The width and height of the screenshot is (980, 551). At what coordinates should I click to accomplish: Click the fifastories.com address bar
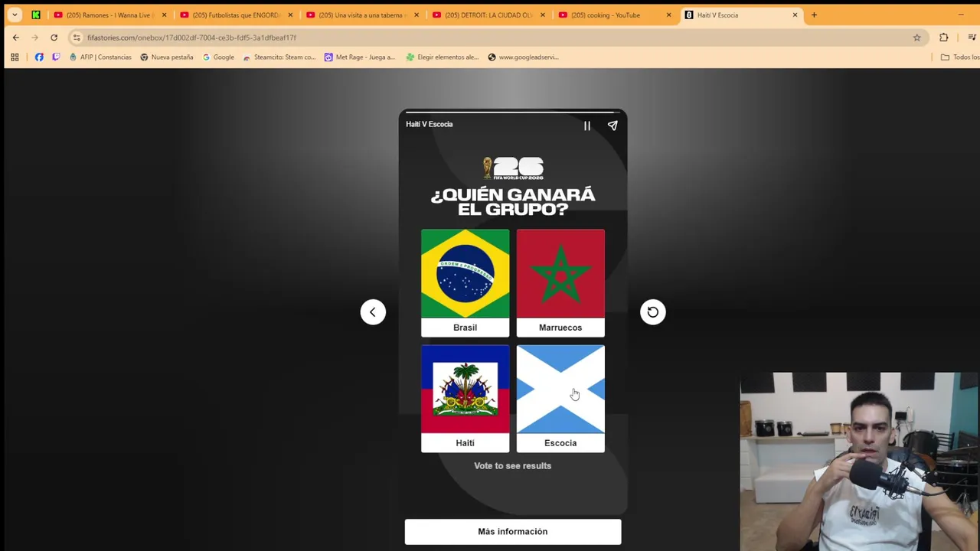[498, 37]
